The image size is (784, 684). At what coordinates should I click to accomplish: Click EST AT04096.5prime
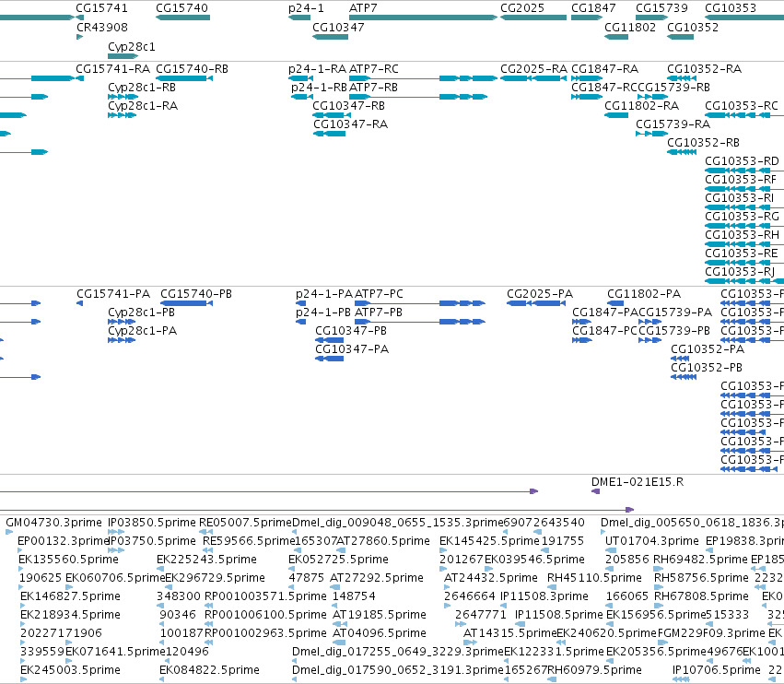380,633
